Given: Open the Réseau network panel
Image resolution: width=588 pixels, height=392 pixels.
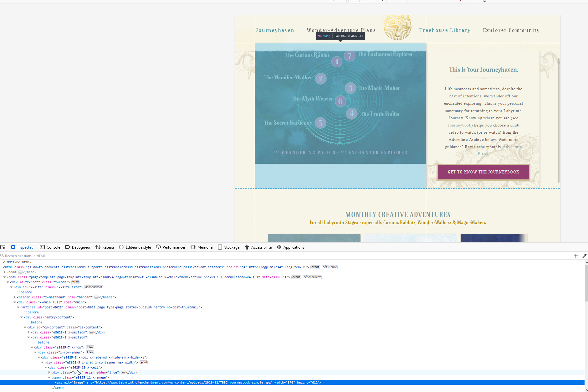Looking at the screenshot, I should point(105,247).
